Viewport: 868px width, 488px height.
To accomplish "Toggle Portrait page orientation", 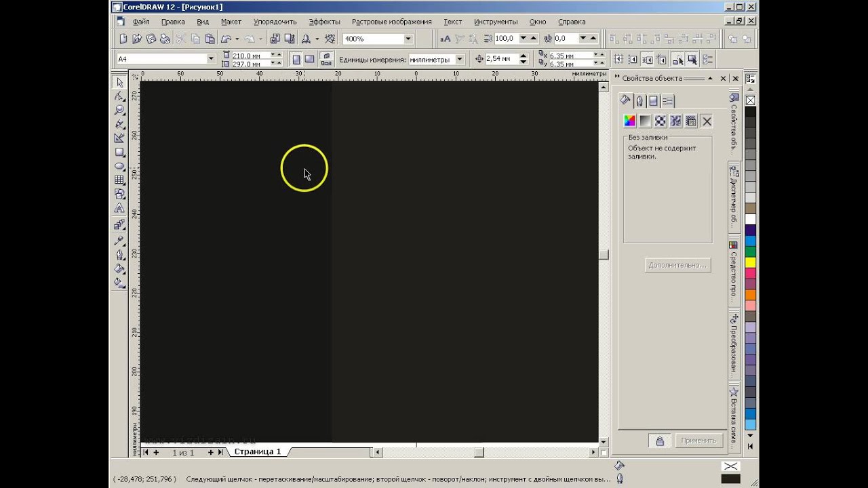I will pos(296,59).
